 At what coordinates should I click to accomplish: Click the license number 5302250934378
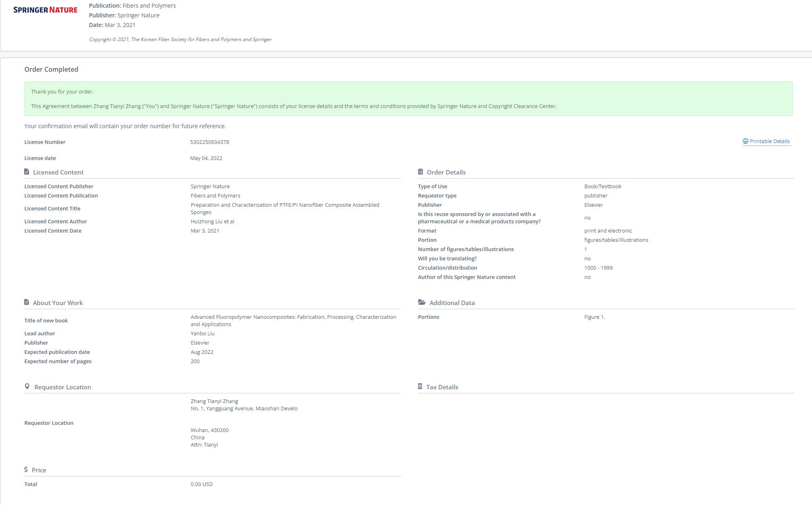tap(209, 142)
